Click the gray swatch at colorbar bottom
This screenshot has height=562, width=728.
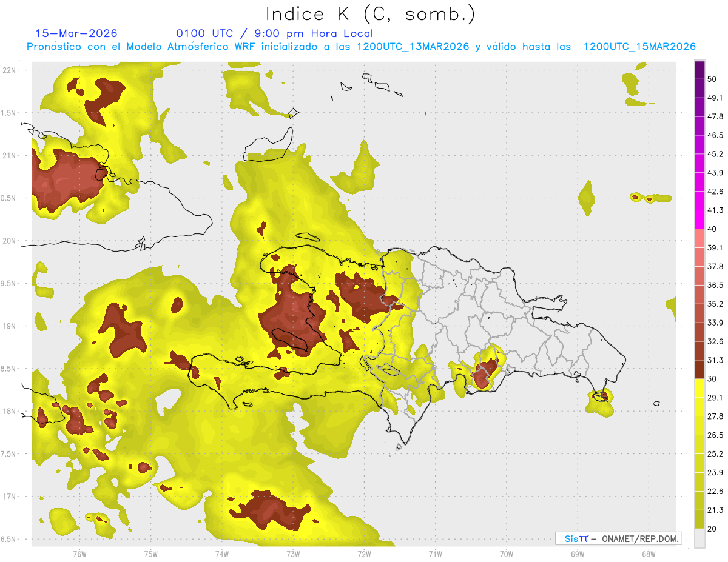[x=700, y=538]
